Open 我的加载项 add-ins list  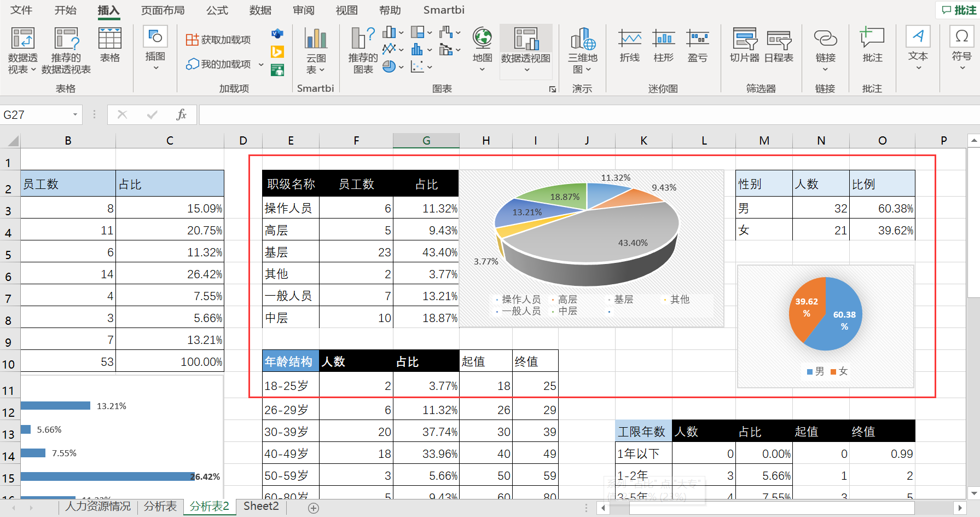pos(218,64)
